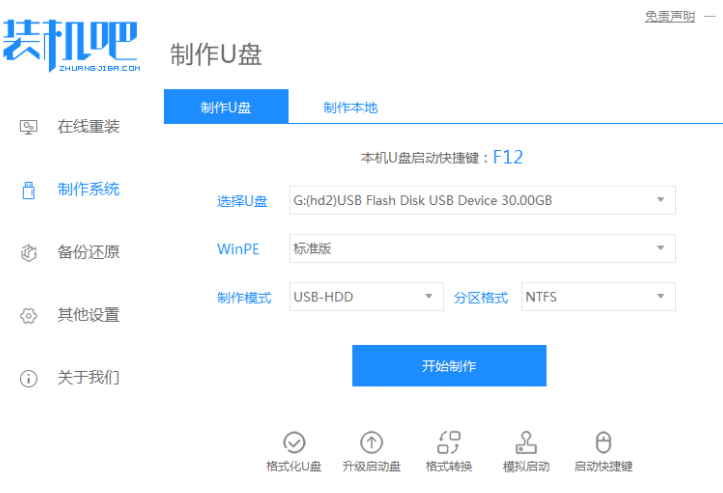Viewport: 723px width, 493px height.
Task: Open the 格式转换 conversion tool icon
Action: click(x=449, y=442)
